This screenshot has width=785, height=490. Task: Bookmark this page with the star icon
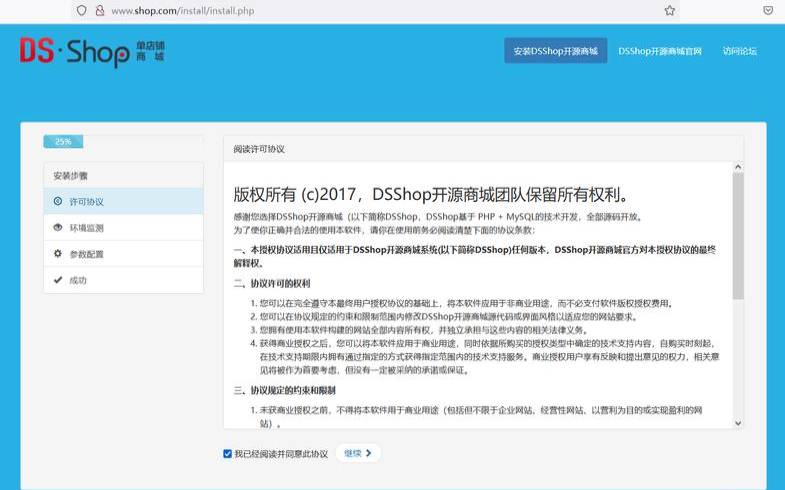(669, 10)
